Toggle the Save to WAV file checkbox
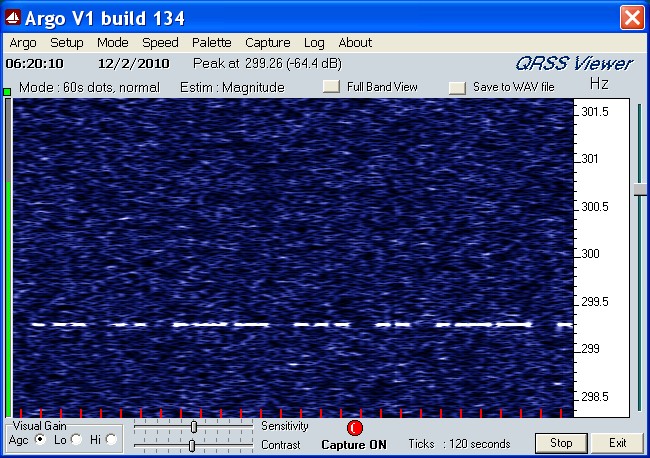 click(x=457, y=87)
